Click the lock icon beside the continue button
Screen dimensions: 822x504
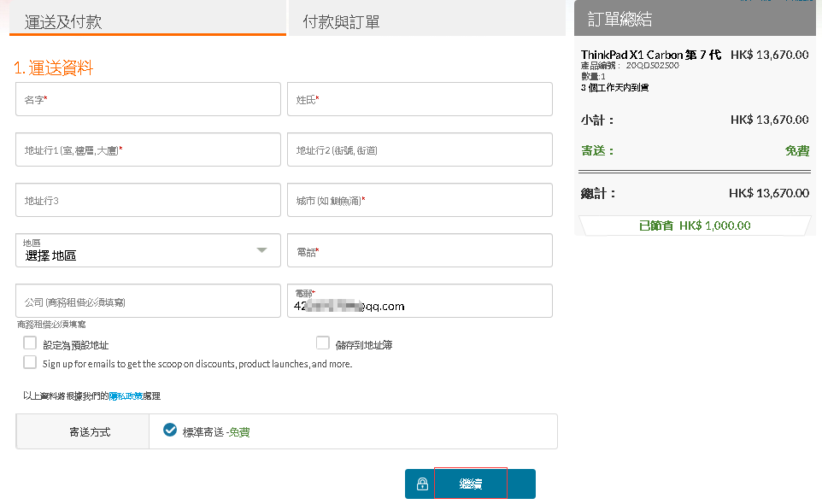[421, 484]
